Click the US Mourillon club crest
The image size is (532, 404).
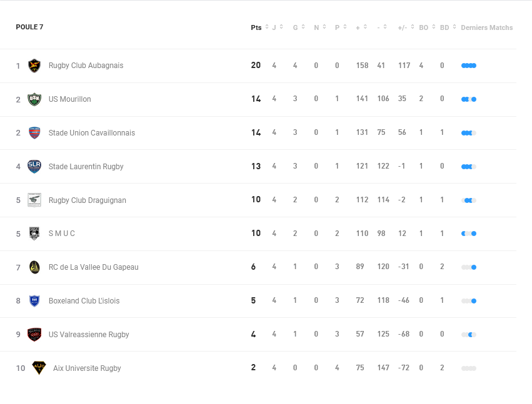[x=34, y=99]
